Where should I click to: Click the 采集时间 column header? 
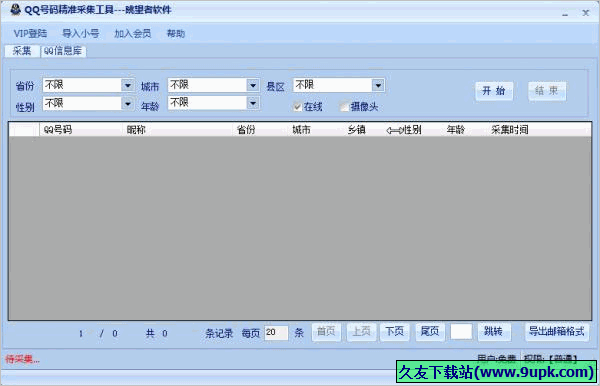509,130
